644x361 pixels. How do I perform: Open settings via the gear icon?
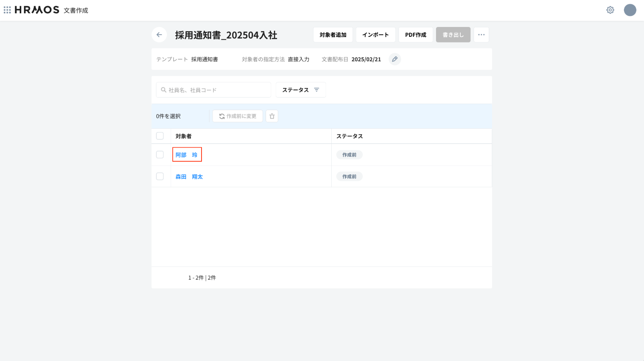point(610,10)
